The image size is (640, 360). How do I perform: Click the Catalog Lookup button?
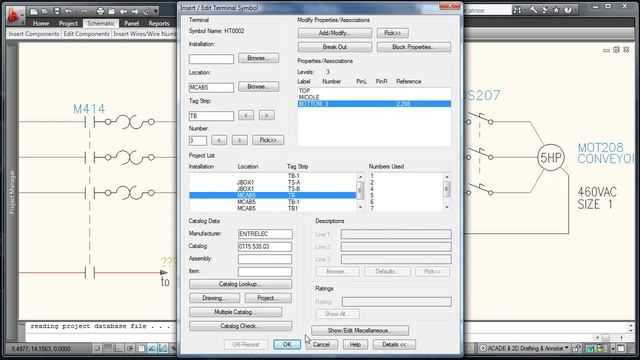tap(240, 284)
